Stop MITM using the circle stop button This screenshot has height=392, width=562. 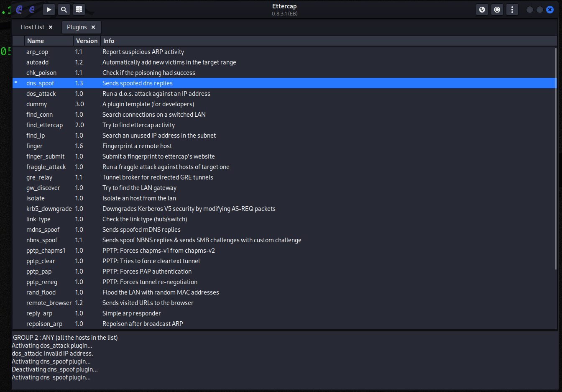coord(497,9)
